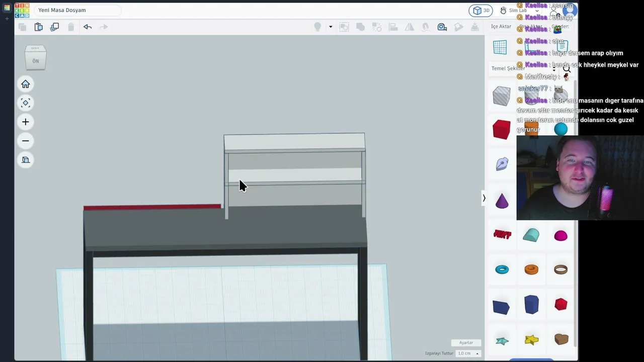644x362 pixels.
Task: Click the Tinkercad logo
Action: pyautogui.click(x=22, y=10)
